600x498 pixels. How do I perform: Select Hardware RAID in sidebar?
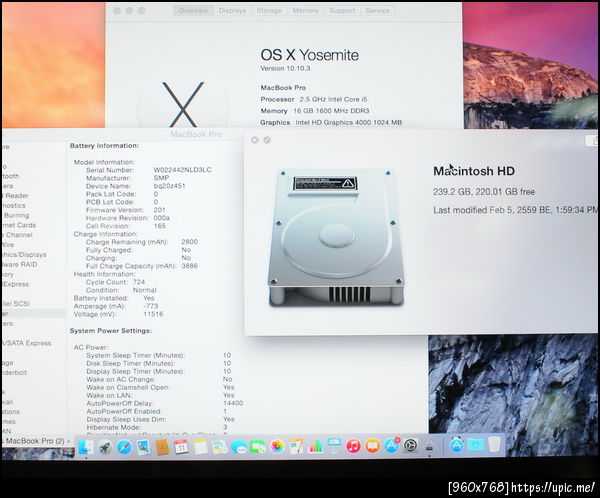20,265
